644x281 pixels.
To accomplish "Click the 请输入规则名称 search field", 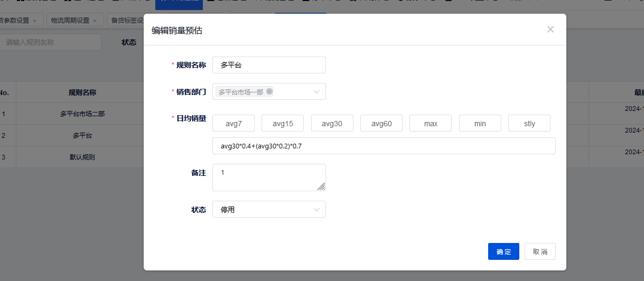I will point(50,42).
